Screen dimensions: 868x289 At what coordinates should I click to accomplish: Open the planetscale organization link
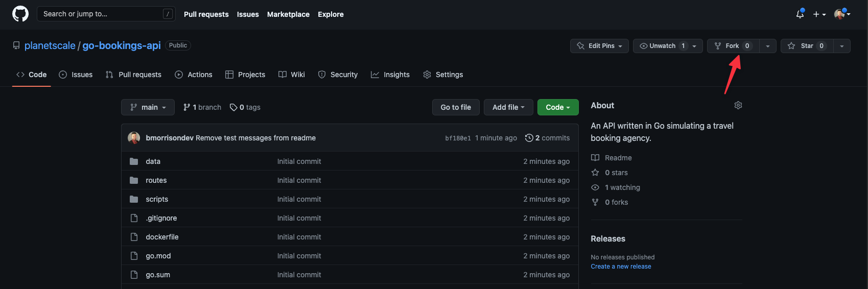point(50,45)
